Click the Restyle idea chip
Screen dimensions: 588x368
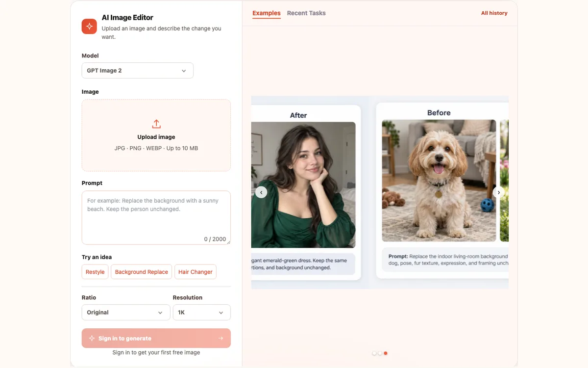[95, 272]
